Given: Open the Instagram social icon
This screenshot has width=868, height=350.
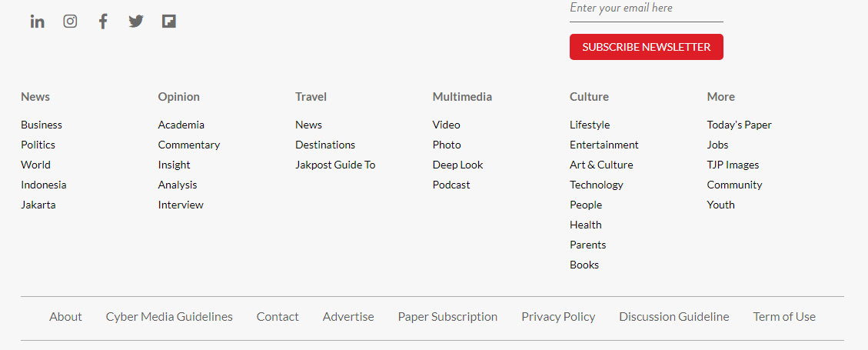Looking at the screenshot, I should 70,22.
